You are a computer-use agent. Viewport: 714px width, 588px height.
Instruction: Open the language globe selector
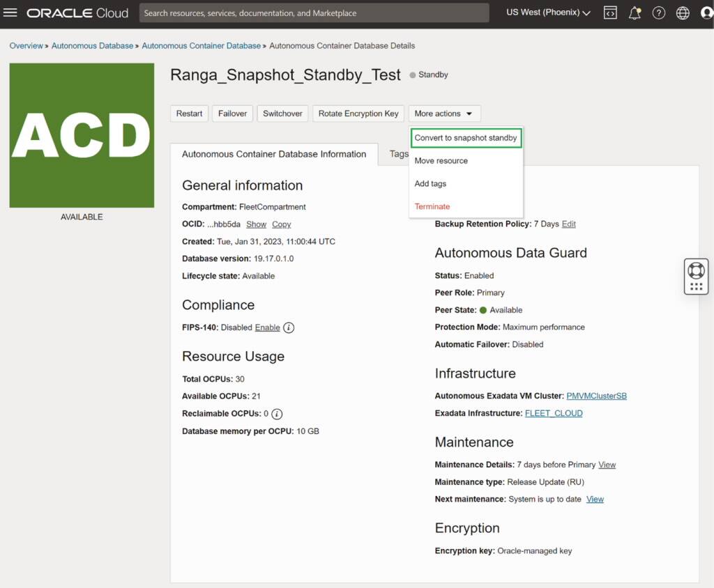tap(683, 12)
